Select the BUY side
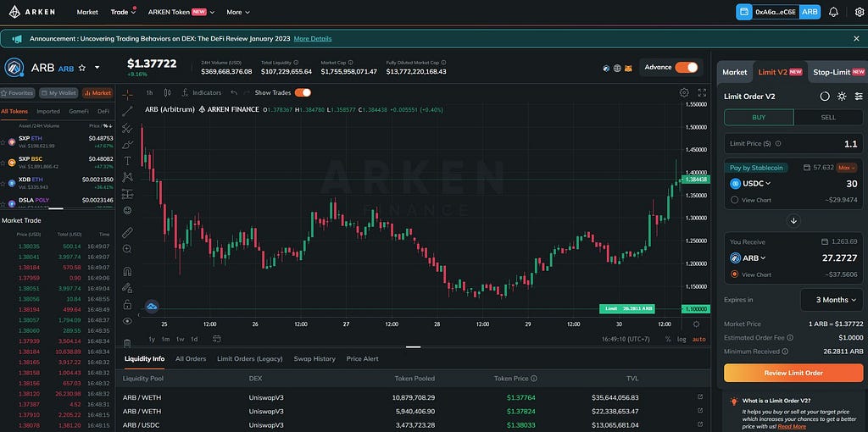This screenshot has height=432, width=868. click(x=759, y=117)
